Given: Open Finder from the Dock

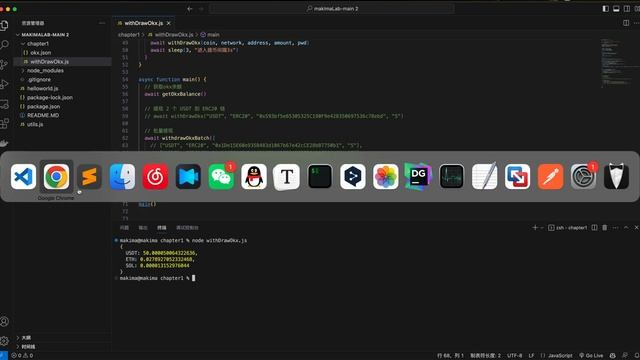Looking at the screenshot, I should tap(122, 177).
